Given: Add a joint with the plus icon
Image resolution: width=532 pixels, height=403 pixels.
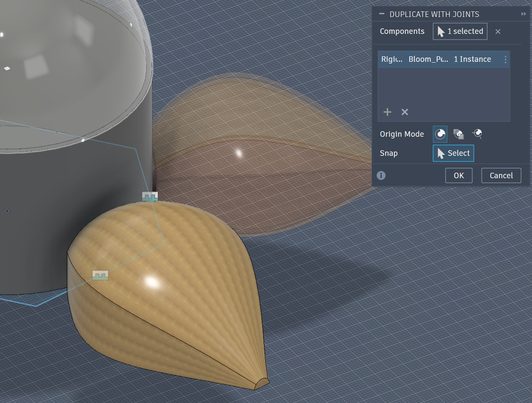Looking at the screenshot, I should tap(387, 112).
